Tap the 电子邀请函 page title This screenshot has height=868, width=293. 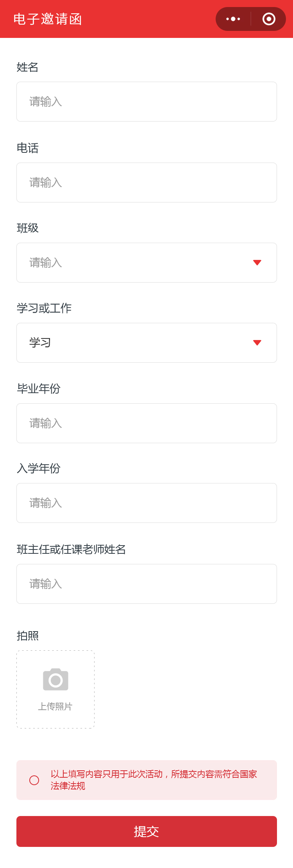coord(48,19)
